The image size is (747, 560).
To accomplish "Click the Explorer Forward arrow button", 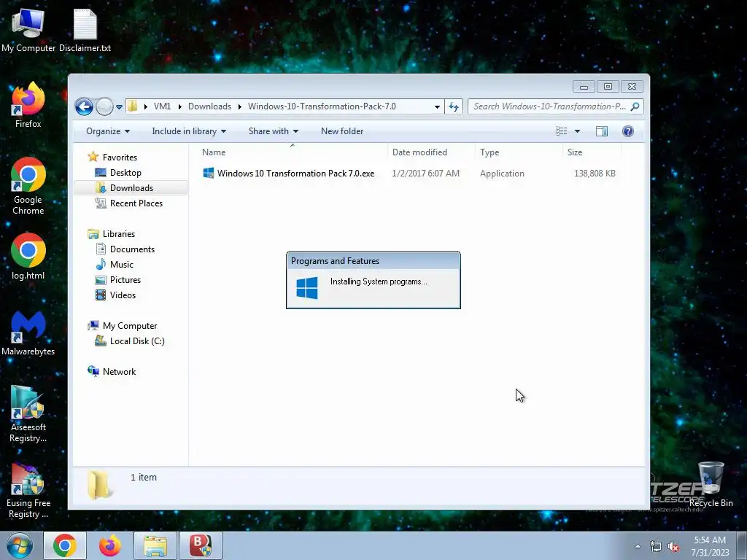I will pyautogui.click(x=104, y=106).
